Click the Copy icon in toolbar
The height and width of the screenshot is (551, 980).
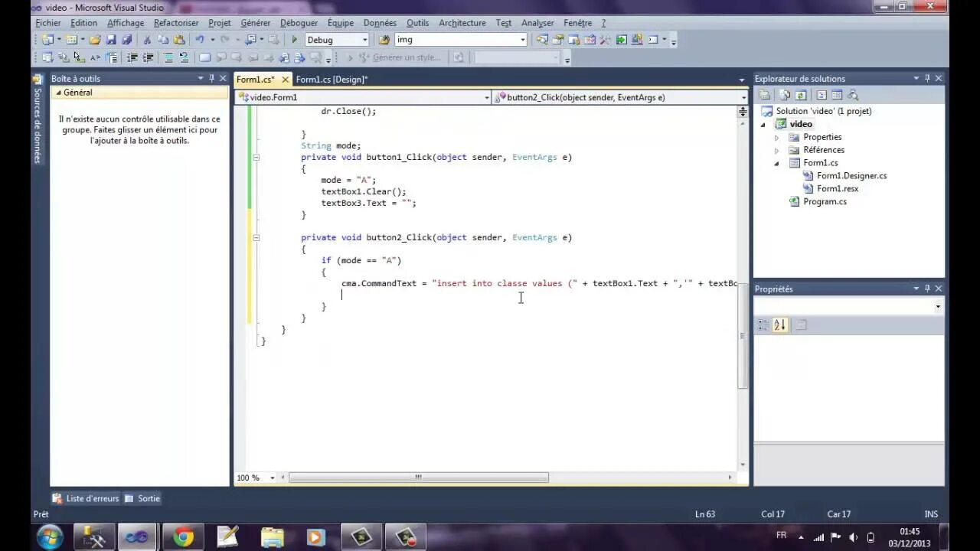pyautogui.click(x=163, y=40)
